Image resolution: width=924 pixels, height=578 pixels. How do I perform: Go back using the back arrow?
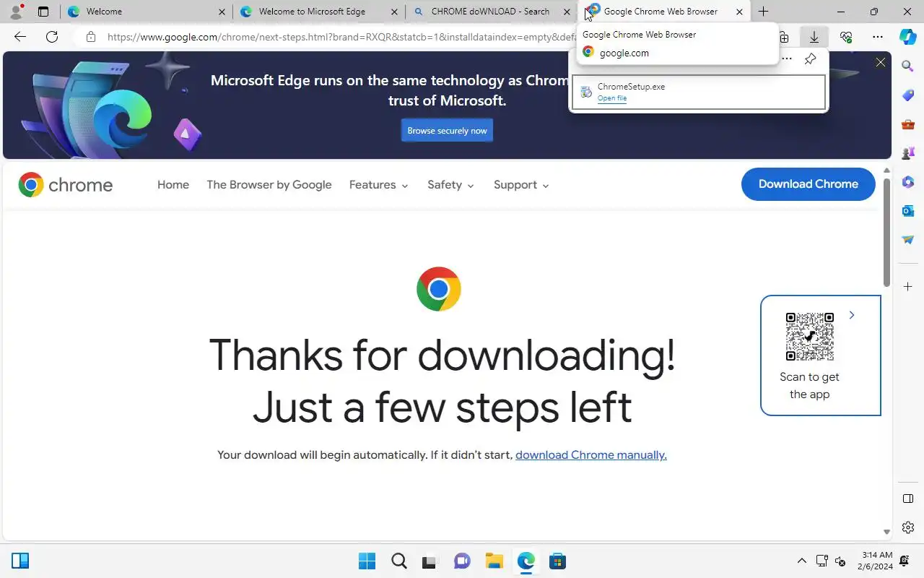pyautogui.click(x=20, y=37)
